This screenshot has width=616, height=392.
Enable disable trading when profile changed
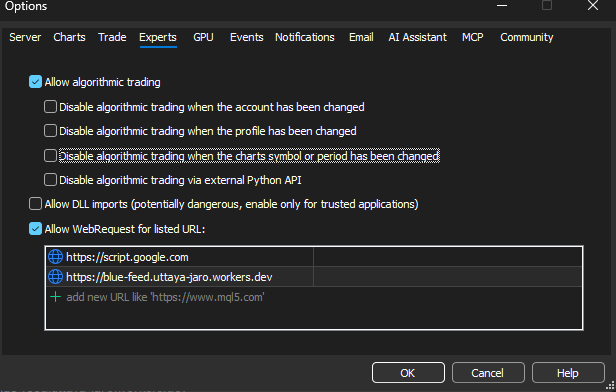tap(50, 131)
